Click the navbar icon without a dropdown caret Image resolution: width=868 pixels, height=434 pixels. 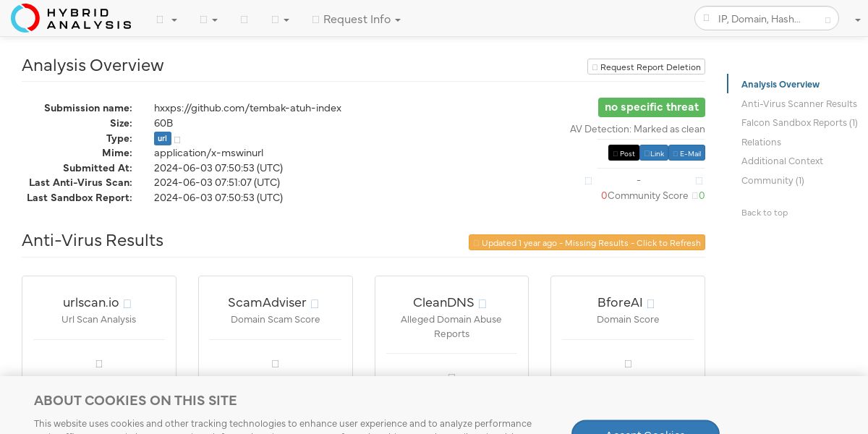[x=244, y=20]
